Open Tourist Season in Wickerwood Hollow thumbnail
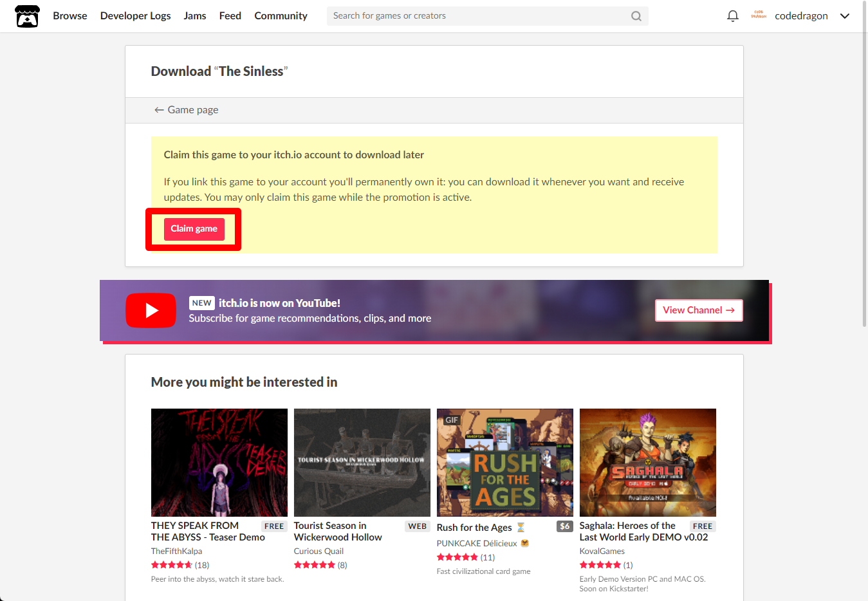 pyautogui.click(x=362, y=463)
